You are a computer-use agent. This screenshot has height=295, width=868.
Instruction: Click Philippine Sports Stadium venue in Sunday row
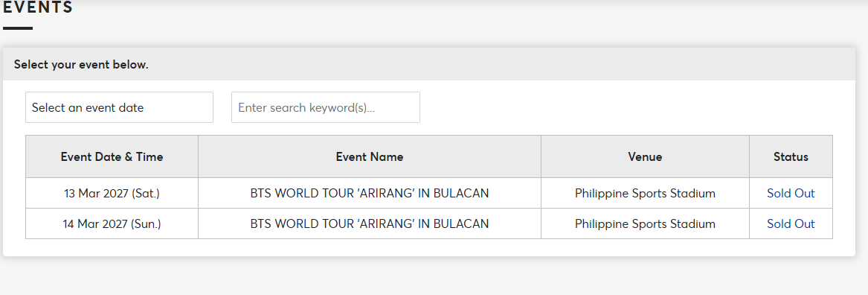coord(645,224)
